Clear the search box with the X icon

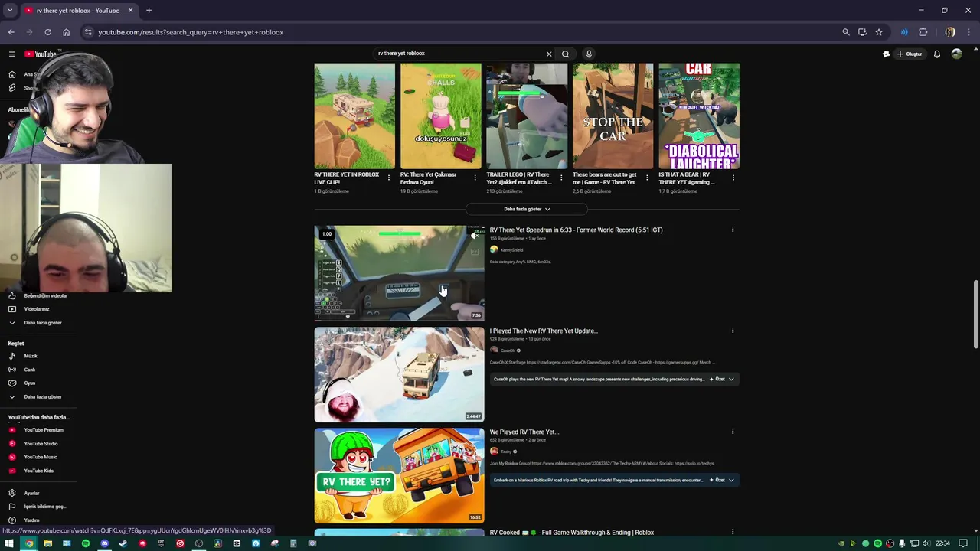click(x=548, y=54)
